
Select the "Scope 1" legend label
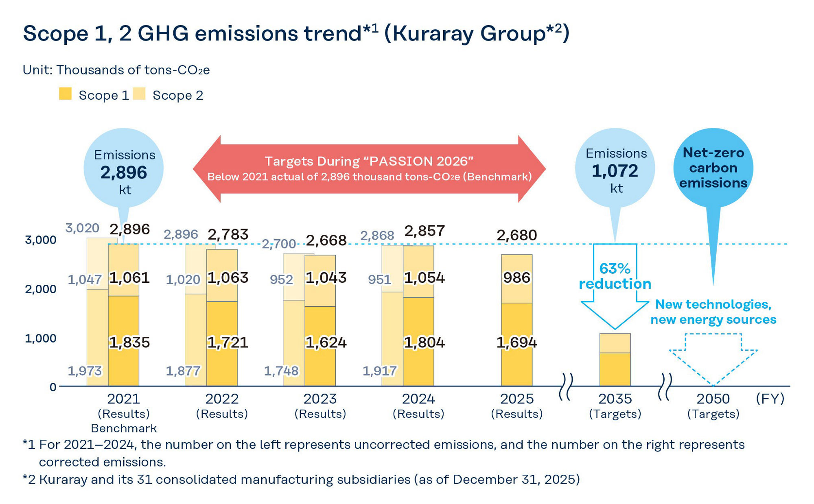point(104,95)
